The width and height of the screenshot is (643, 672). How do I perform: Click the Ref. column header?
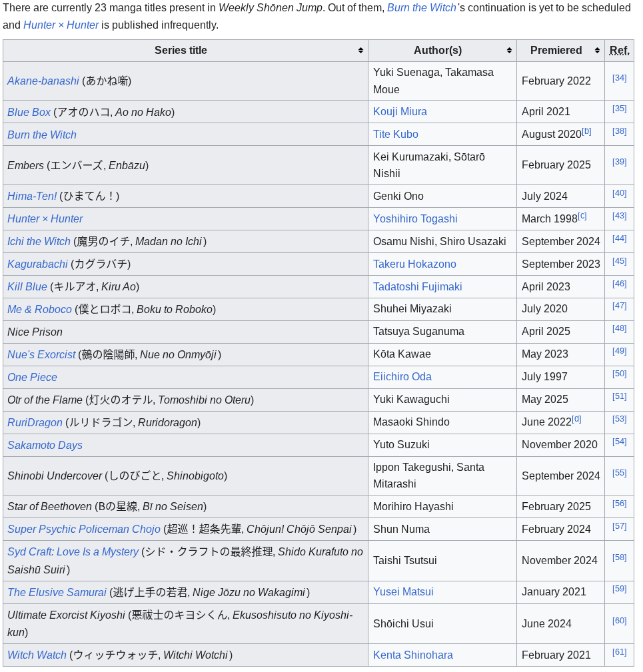pos(619,51)
